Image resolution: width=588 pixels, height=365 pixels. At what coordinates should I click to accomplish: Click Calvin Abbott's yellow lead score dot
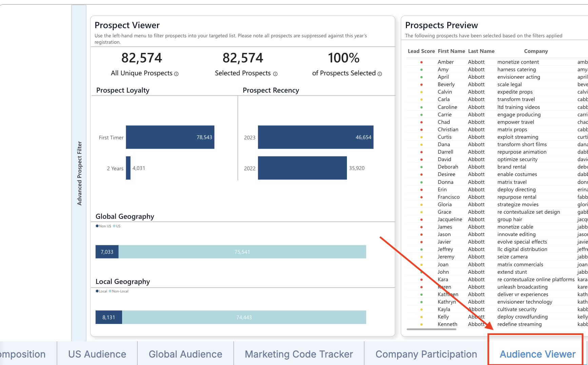pyautogui.click(x=422, y=92)
